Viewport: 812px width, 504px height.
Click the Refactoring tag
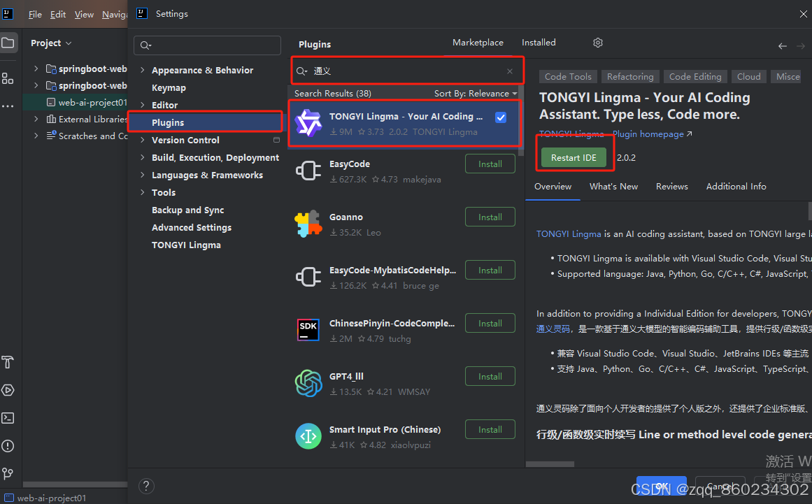click(630, 77)
